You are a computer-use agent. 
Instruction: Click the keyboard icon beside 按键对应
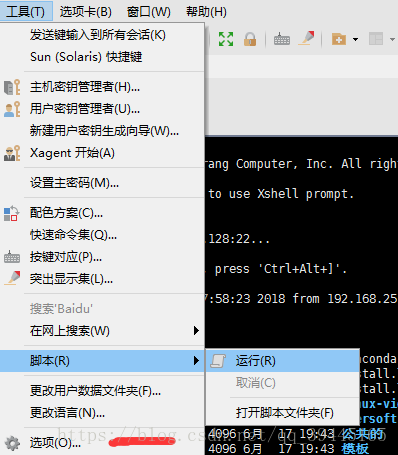pos(12,257)
